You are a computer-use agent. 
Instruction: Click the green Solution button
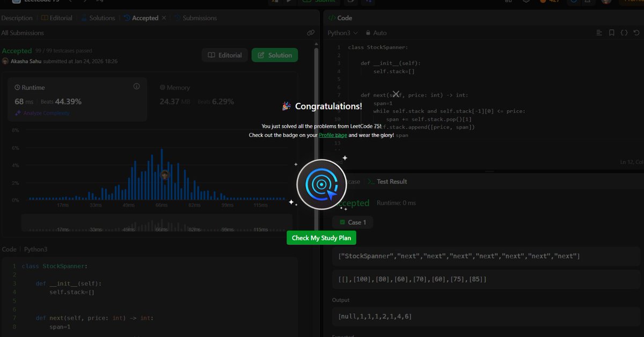pyautogui.click(x=275, y=55)
